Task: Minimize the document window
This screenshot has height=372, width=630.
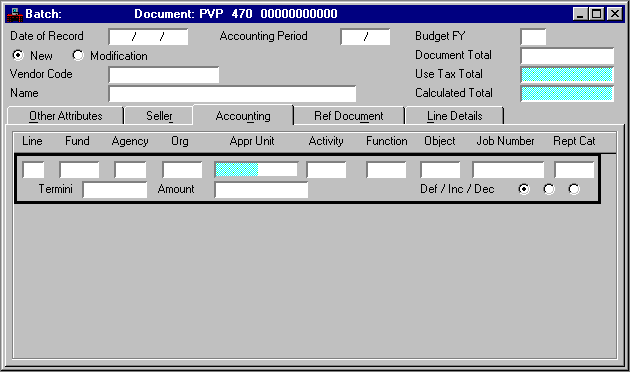Action: point(580,14)
